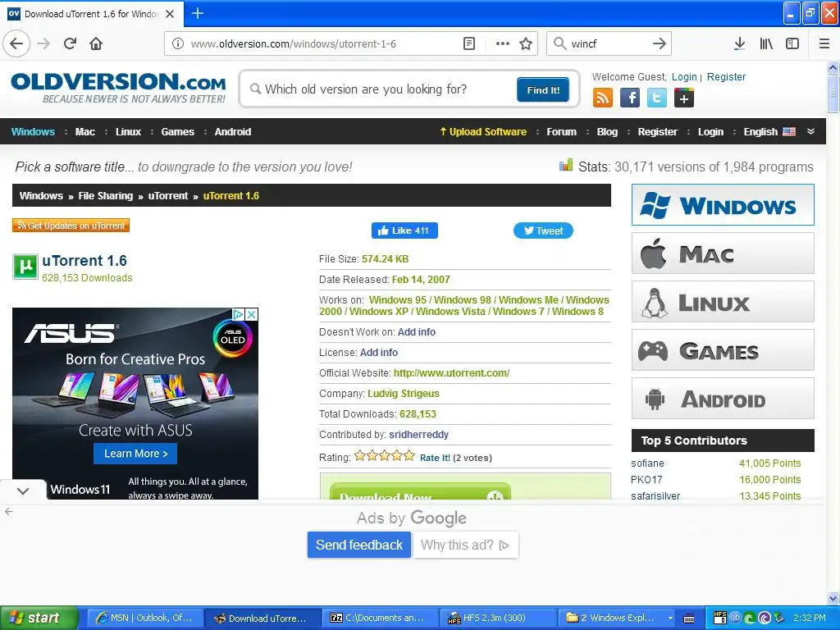Open the browser home page

(x=96, y=43)
